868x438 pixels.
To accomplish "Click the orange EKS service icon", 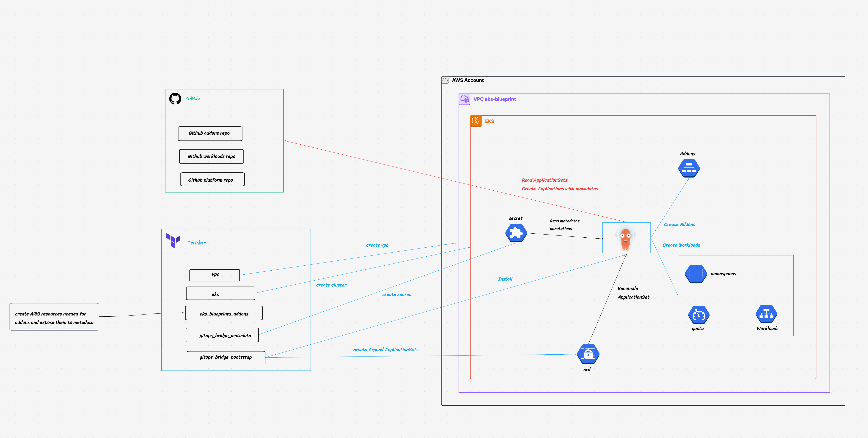I will coord(476,121).
